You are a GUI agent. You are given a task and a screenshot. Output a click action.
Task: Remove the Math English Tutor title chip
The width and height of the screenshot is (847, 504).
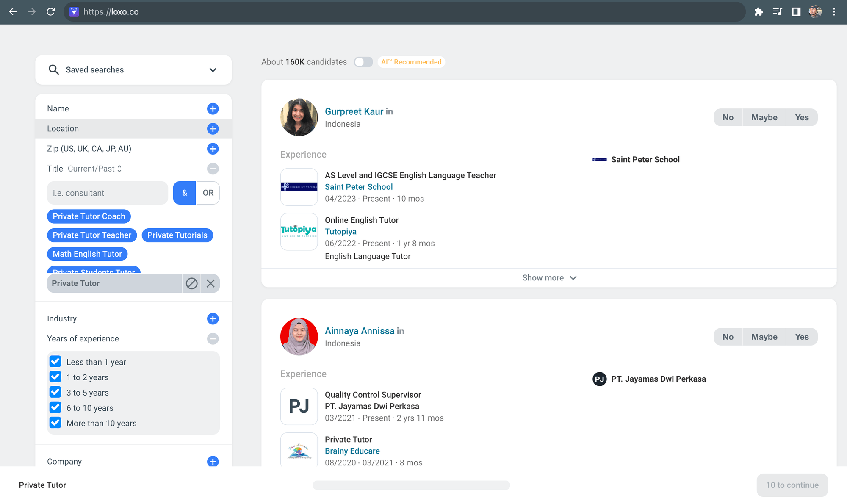pyautogui.click(x=87, y=254)
